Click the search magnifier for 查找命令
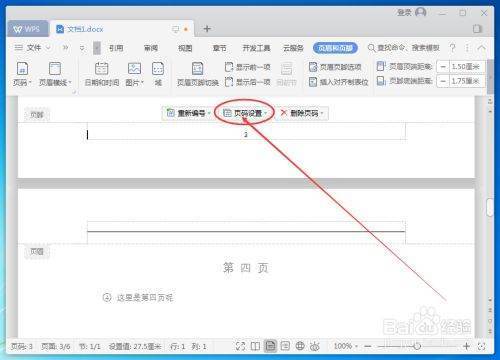Viewport: 500px width, 360px height. click(x=371, y=48)
